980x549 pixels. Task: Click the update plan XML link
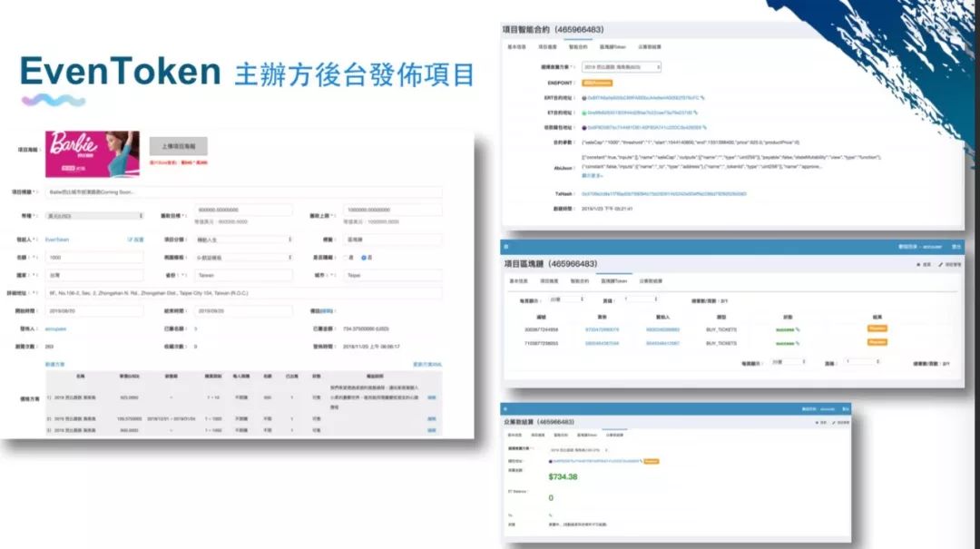tap(427, 365)
